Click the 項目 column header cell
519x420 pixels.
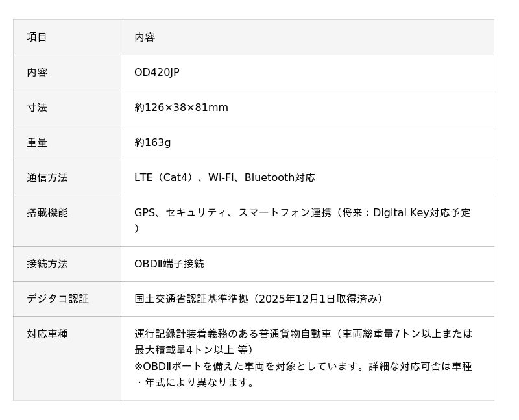[x=37, y=38]
